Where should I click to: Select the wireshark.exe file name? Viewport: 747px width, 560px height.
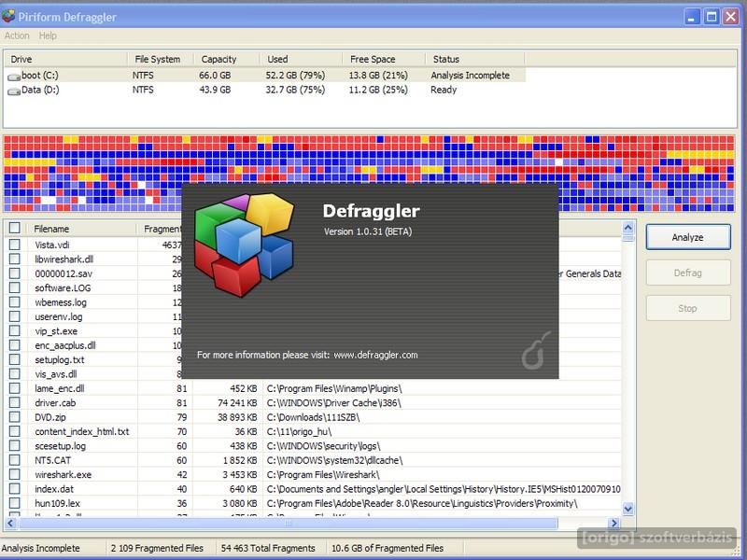(x=63, y=475)
